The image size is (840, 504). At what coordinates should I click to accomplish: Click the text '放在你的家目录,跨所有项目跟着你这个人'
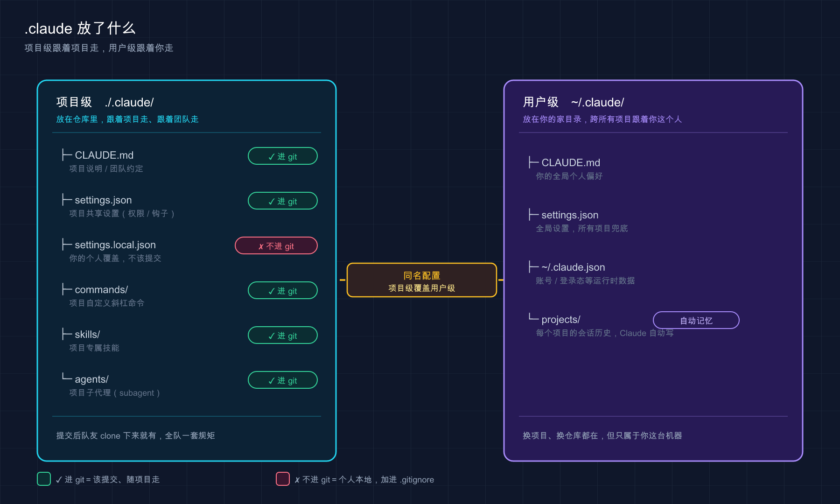click(x=602, y=119)
